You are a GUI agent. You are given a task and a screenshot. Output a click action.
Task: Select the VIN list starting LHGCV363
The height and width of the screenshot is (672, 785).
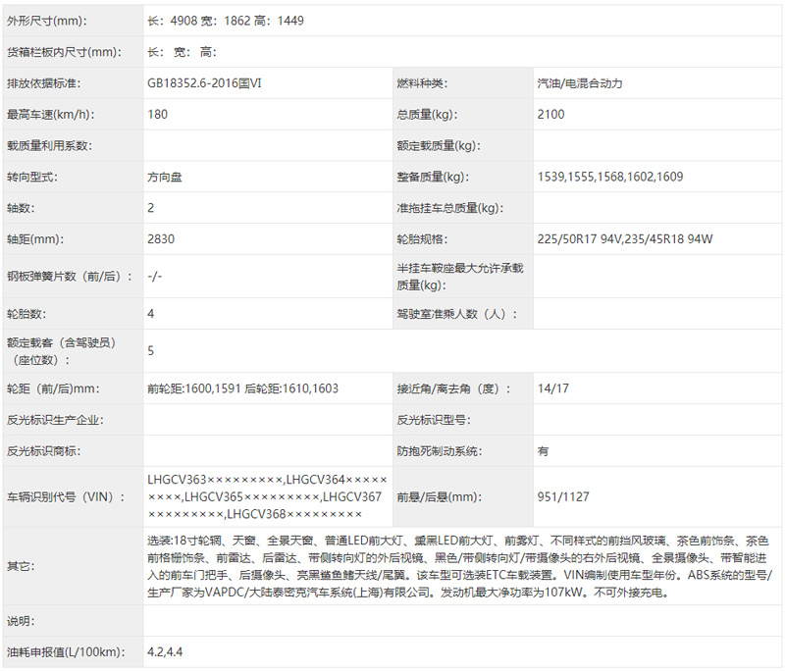pos(267,496)
